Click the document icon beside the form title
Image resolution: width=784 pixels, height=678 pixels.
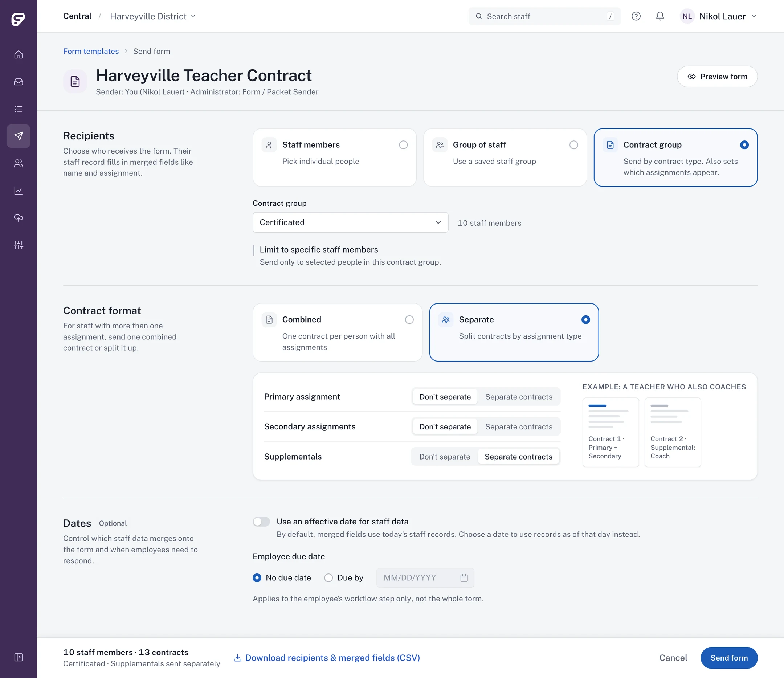75,81
